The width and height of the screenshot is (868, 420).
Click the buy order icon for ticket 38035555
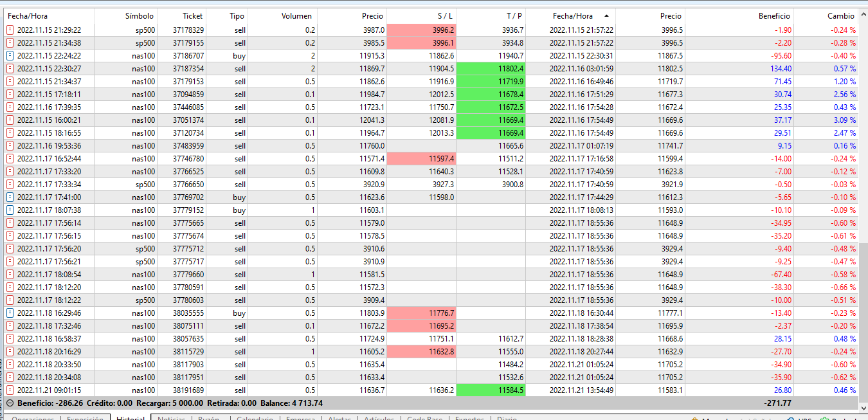10,313
